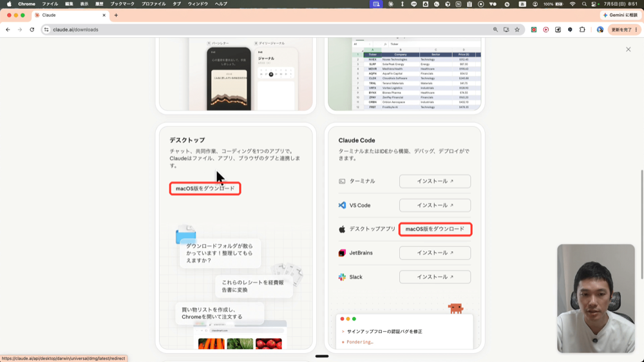Click the ターミナル インストール button
This screenshot has height=362, width=644.
pyautogui.click(x=435, y=181)
